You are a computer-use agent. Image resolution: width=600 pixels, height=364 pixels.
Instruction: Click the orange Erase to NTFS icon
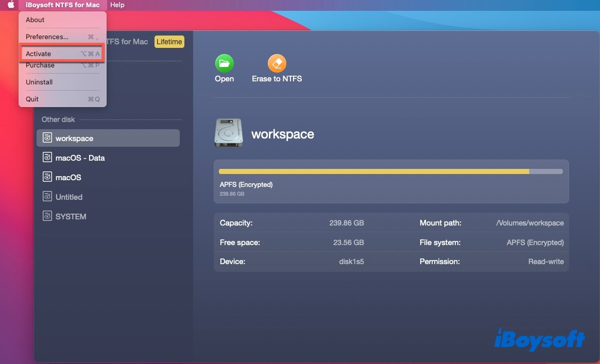click(277, 63)
